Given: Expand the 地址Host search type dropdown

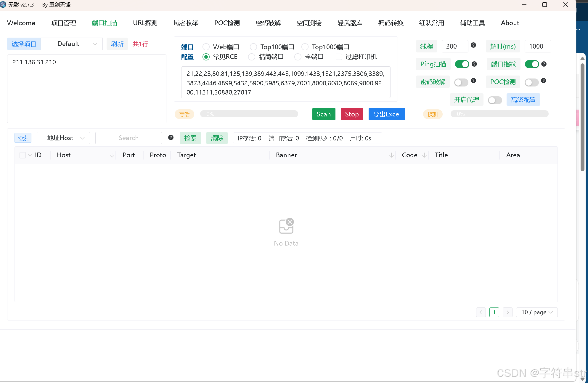Looking at the screenshot, I should pyautogui.click(x=63, y=138).
